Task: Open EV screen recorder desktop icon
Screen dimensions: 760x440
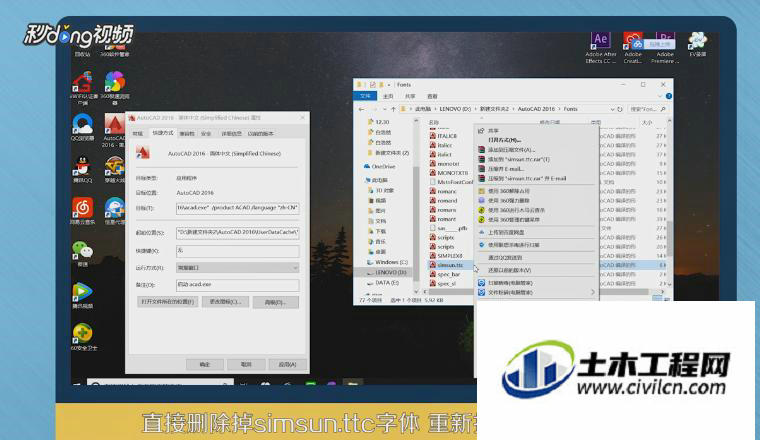Action: point(697,45)
